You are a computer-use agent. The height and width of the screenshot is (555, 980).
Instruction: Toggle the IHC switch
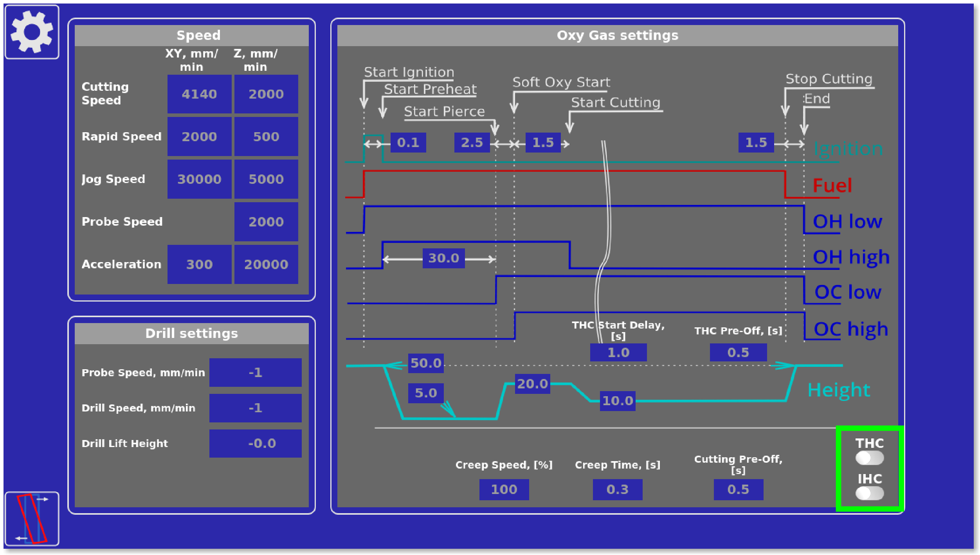tap(869, 493)
